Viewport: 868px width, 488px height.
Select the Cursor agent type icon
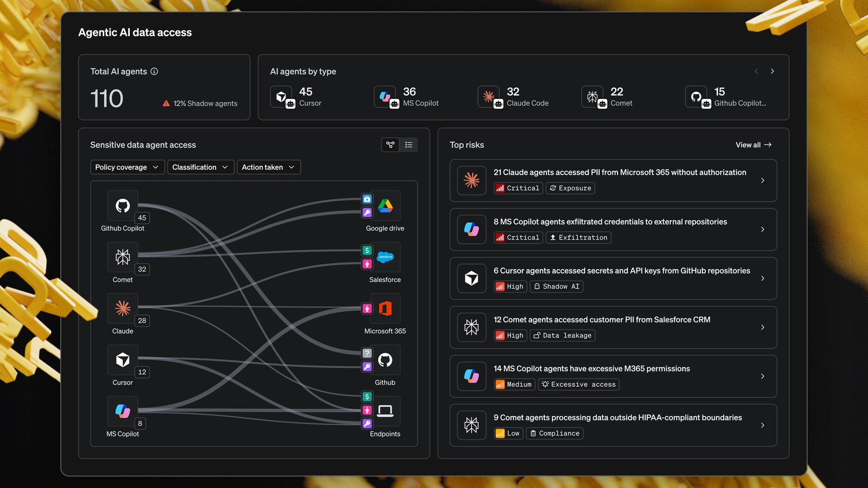click(281, 96)
